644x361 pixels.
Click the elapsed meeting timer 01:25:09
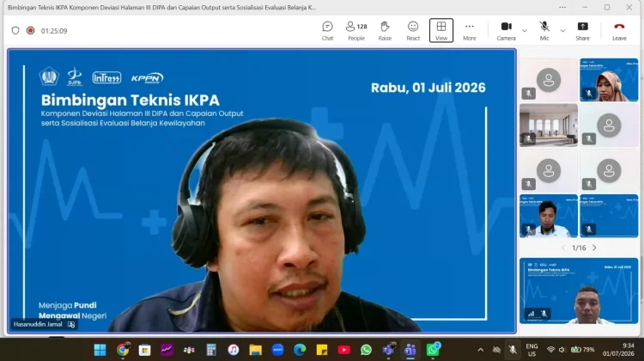point(54,31)
